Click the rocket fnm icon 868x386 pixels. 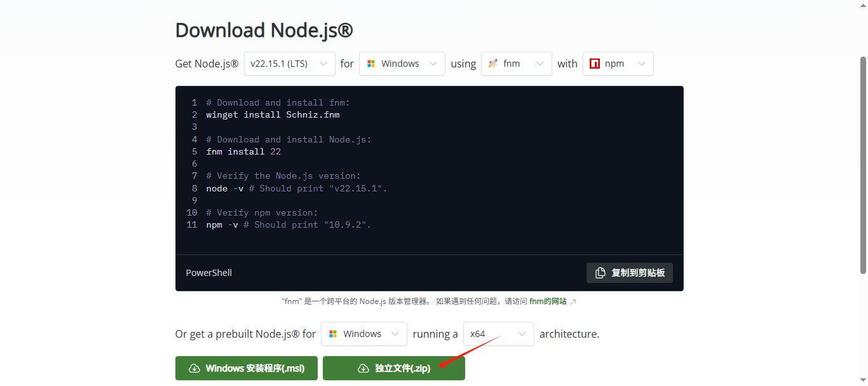(x=493, y=64)
